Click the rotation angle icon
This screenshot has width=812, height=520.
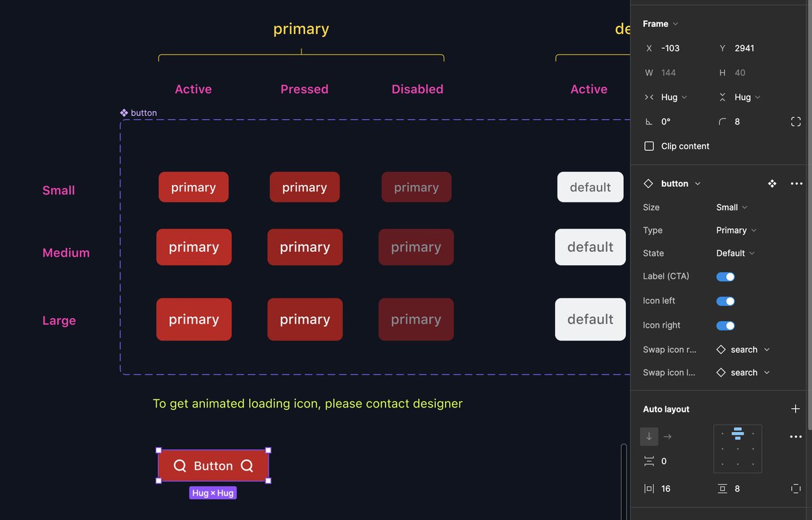(649, 122)
